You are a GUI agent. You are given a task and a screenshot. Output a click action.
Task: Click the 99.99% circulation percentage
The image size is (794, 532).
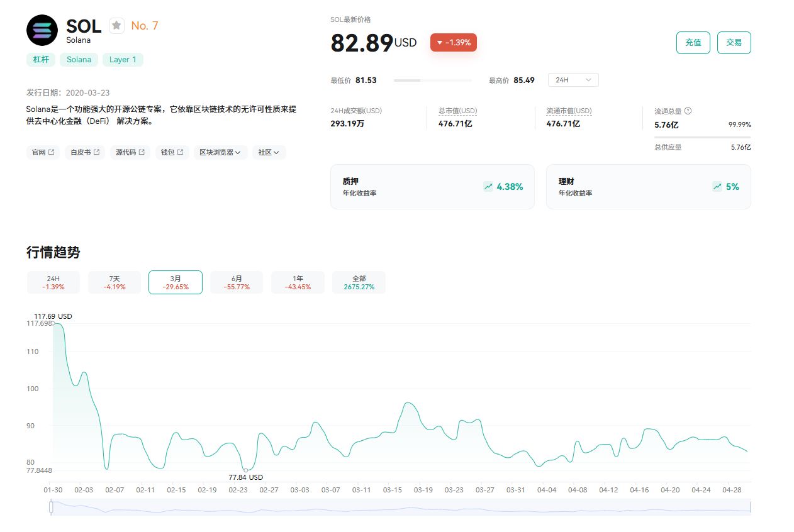pos(740,125)
